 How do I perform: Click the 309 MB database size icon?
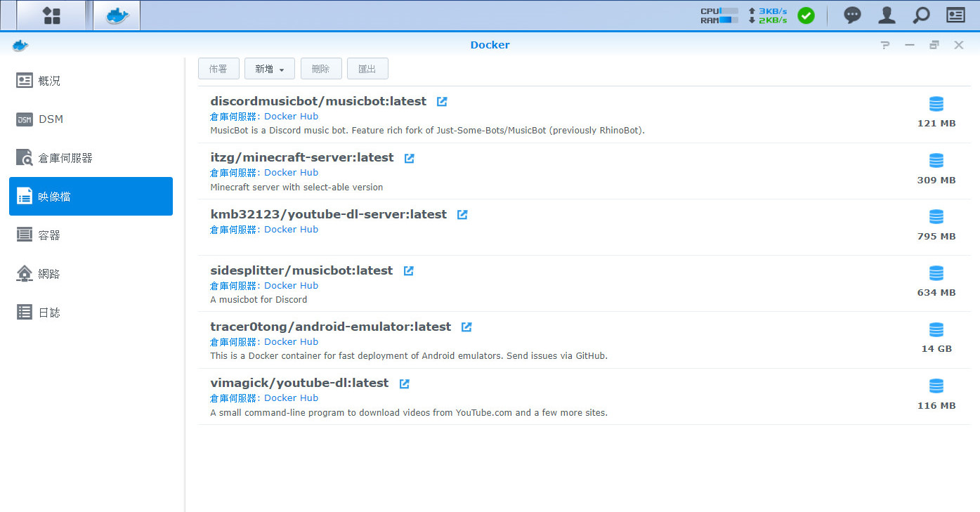pyautogui.click(x=936, y=161)
